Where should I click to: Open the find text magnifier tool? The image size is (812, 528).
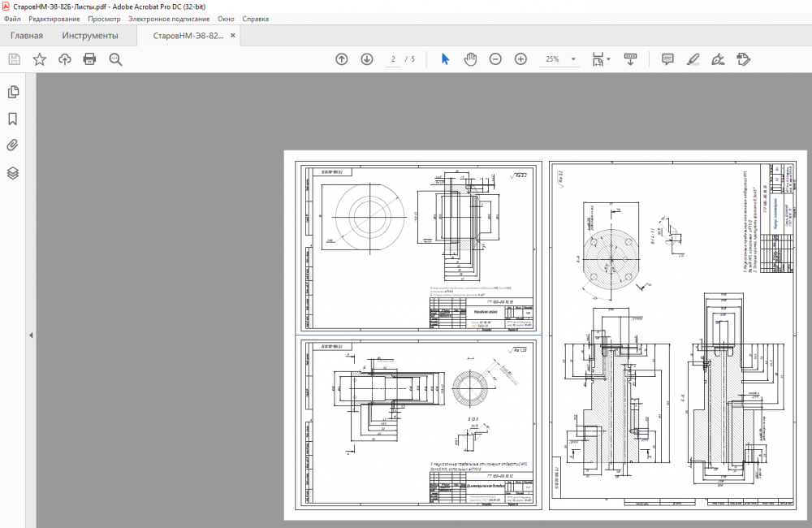pyautogui.click(x=115, y=59)
